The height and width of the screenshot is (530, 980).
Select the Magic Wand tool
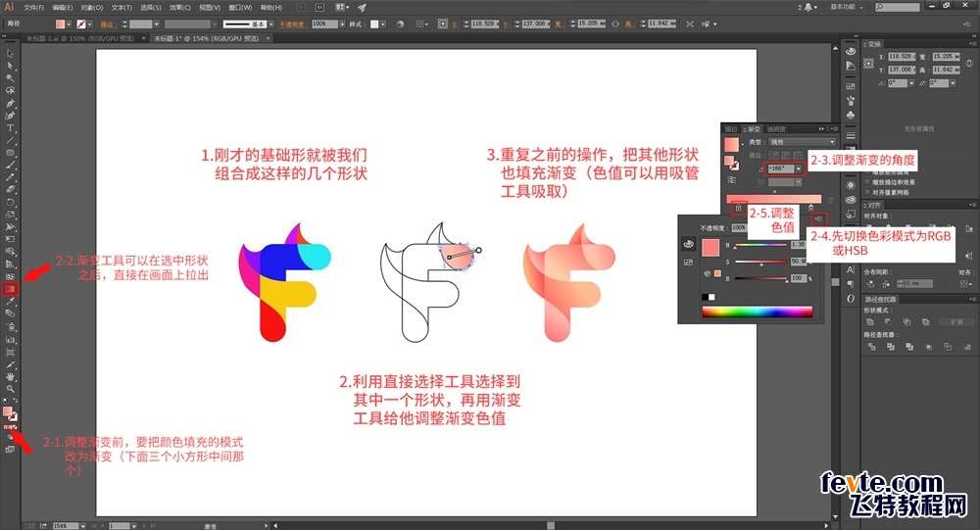(10, 78)
